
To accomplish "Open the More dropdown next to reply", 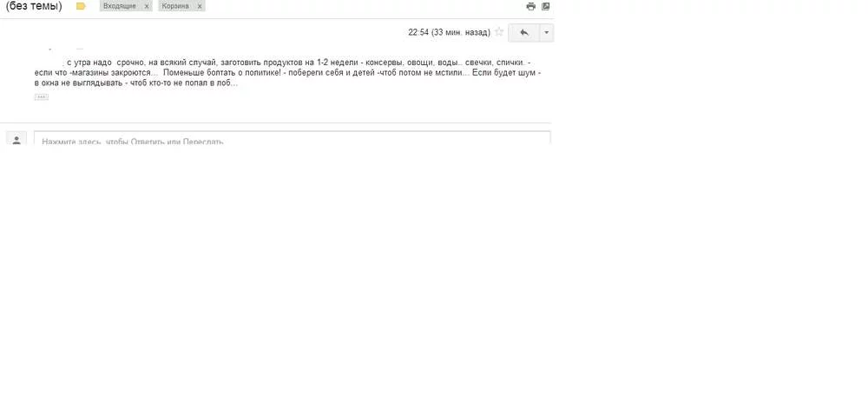I will tap(546, 33).
